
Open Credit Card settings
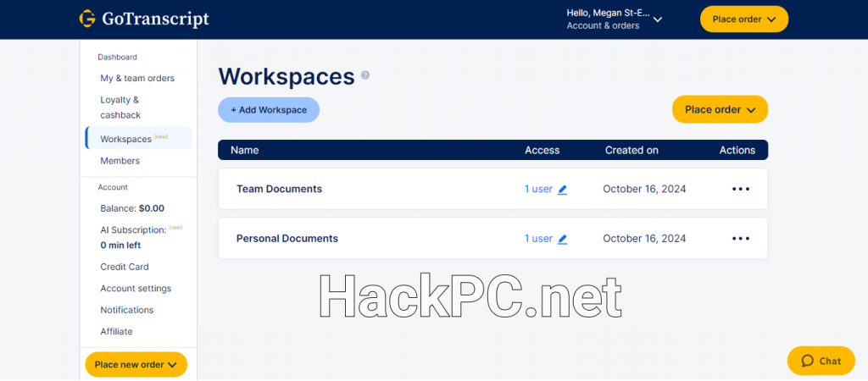coord(125,267)
